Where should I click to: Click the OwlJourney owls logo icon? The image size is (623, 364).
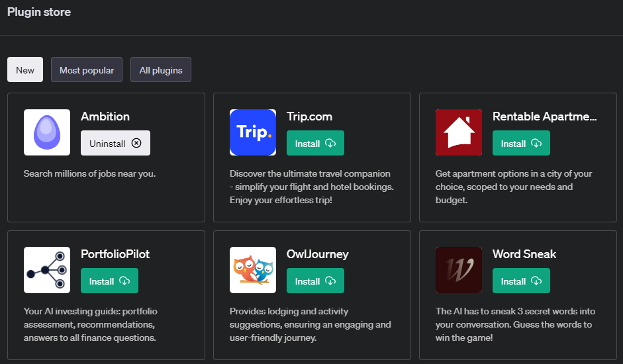253,270
